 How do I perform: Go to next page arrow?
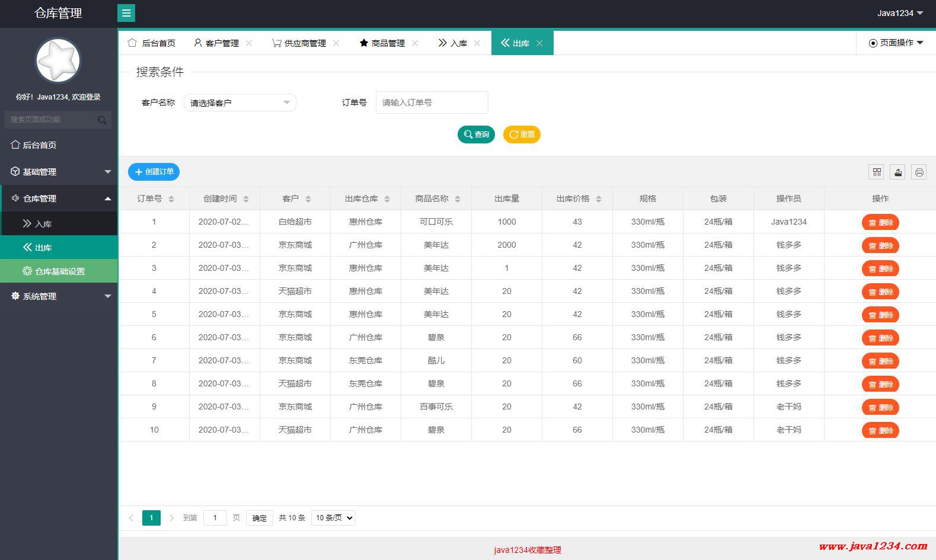click(171, 518)
